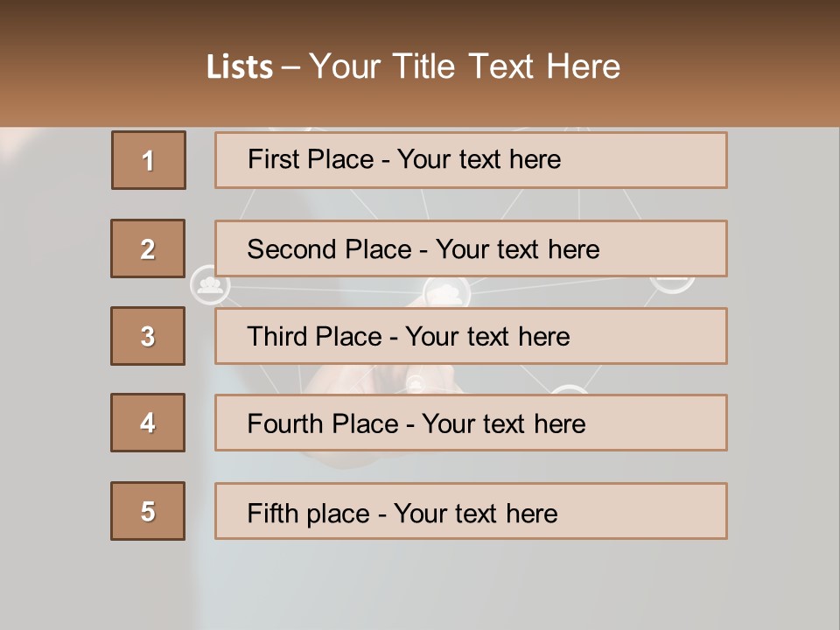
Task: Select the number 2 box
Action: (x=148, y=248)
